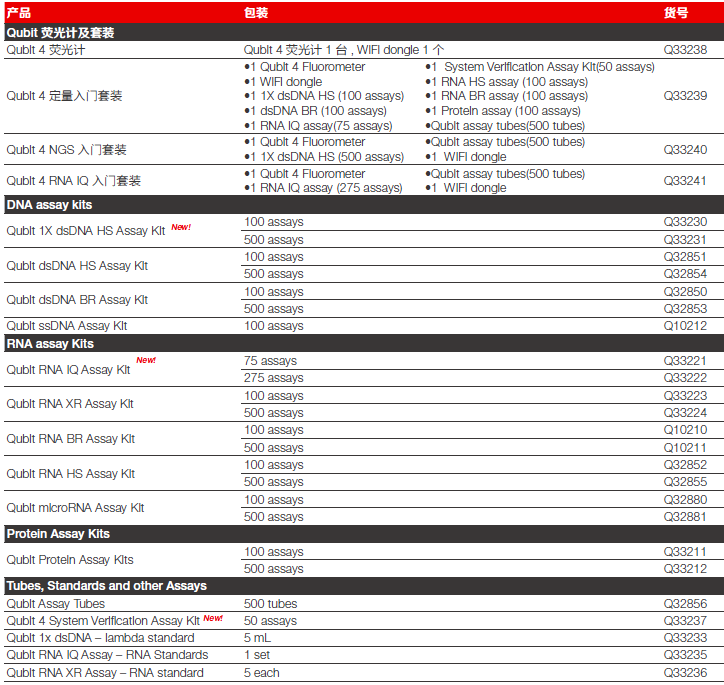The height and width of the screenshot is (685, 724).
Task: Click Qubit 1x dsDNA – lambda standard
Action: tap(100, 638)
